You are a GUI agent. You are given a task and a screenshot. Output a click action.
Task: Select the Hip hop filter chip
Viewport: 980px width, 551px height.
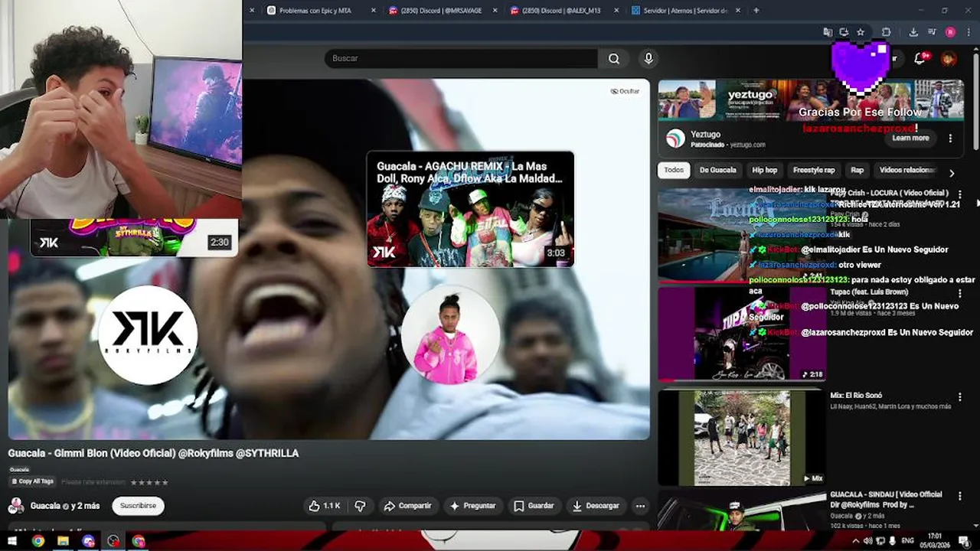click(764, 171)
